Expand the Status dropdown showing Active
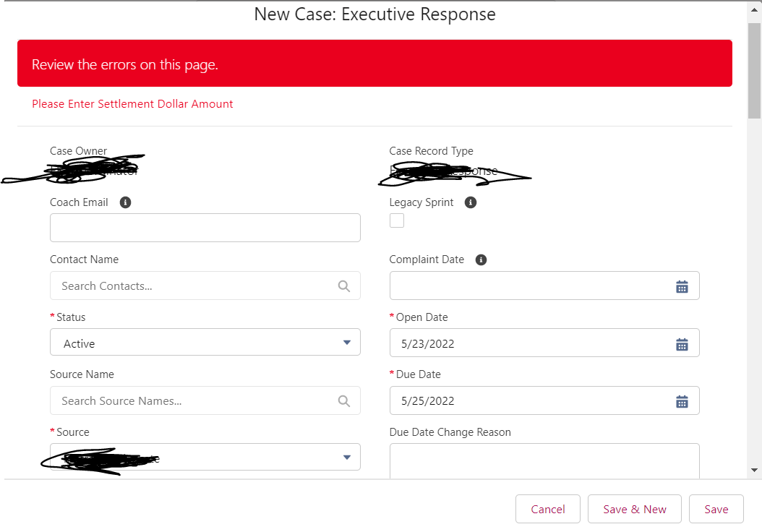This screenshot has width=762, height=532. point(205,343)
